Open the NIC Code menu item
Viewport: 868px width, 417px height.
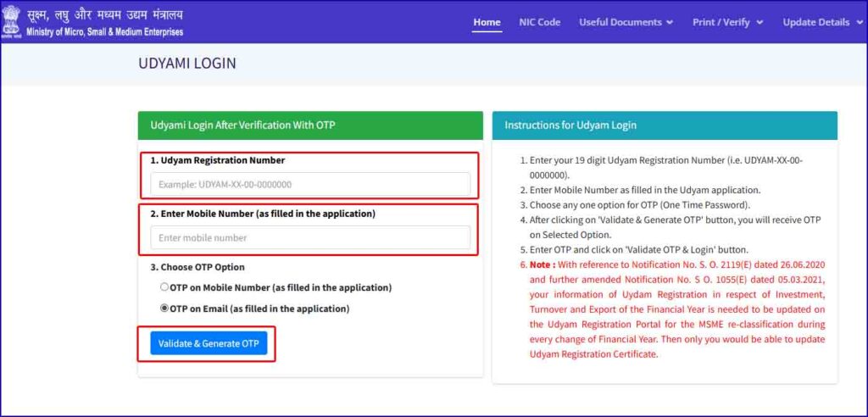pos(539,22)
